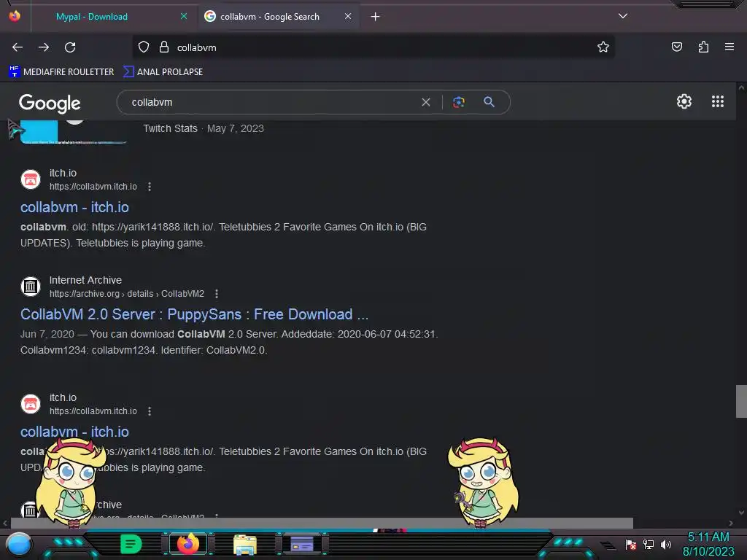
Task: Expand the list all tabs chevron
Action: (x=623, y=16)
